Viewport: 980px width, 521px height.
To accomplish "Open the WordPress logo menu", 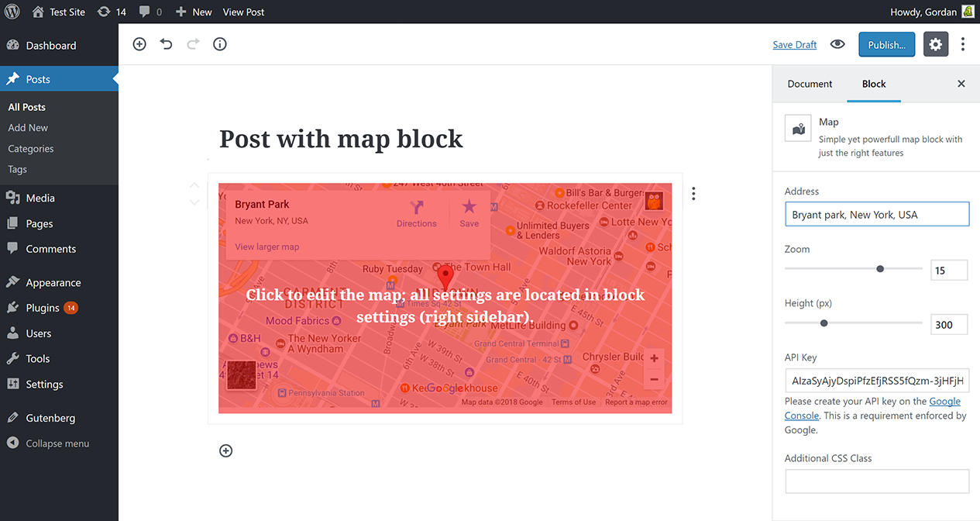I will 12,12.
